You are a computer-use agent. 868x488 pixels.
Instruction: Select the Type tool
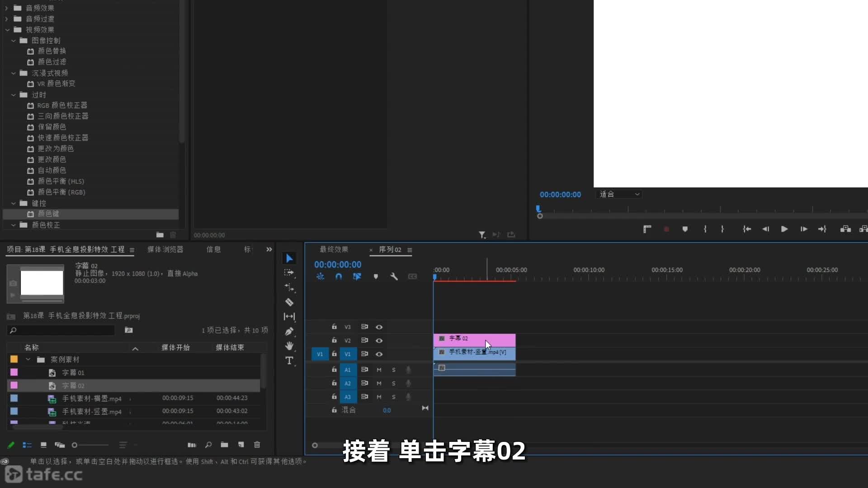pyautogui.click(x=289, y=360)
